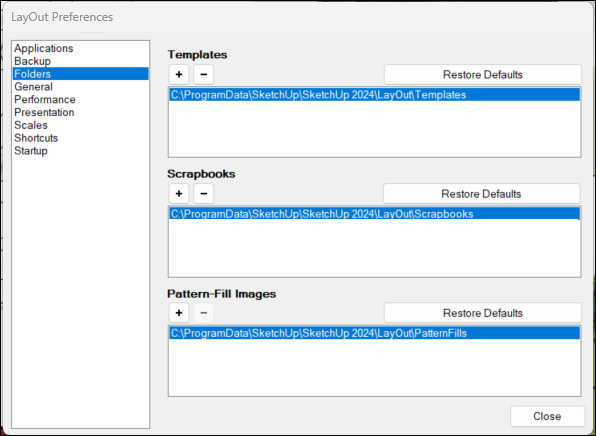Select the LayOut\PatternFills folder path entry
Screen dimensions: 596x436
point(374,333)
